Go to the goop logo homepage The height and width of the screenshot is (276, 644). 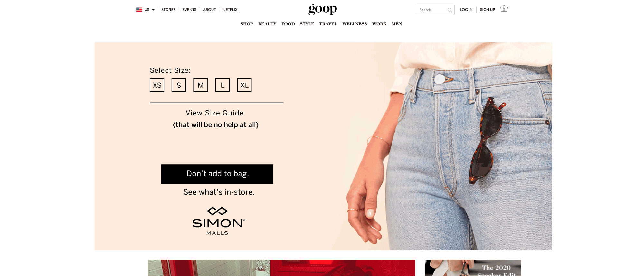tap(323, 9)
